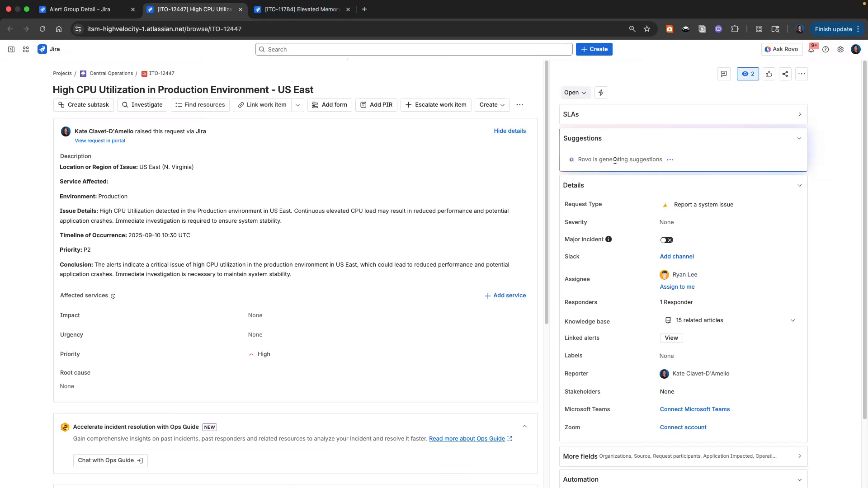Collapse the Details section

tap(800, 185)
